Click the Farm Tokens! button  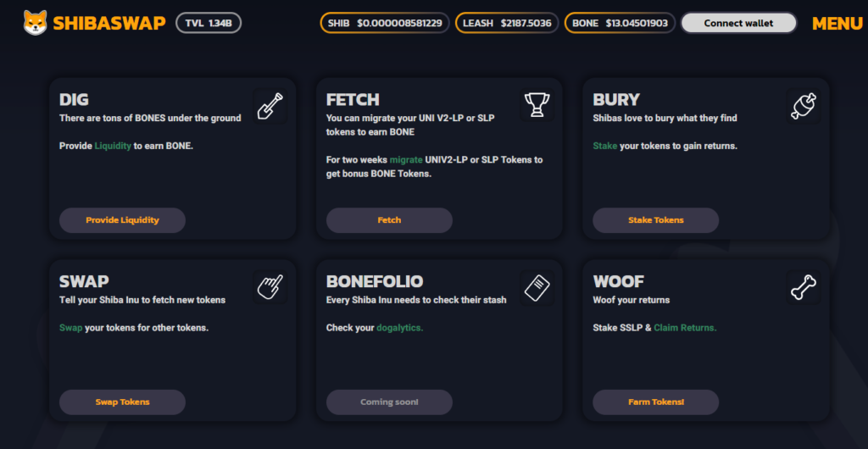[x=656, y=402]
